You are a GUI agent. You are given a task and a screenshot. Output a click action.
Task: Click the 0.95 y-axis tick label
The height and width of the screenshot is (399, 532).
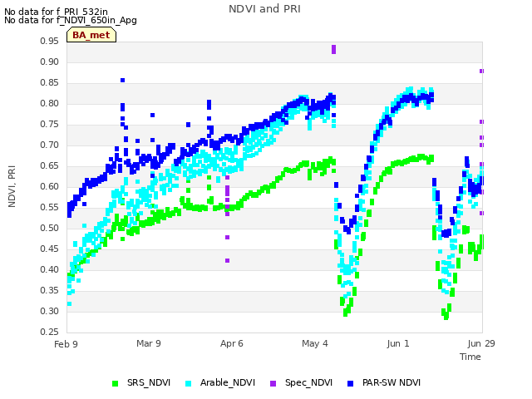49,41
